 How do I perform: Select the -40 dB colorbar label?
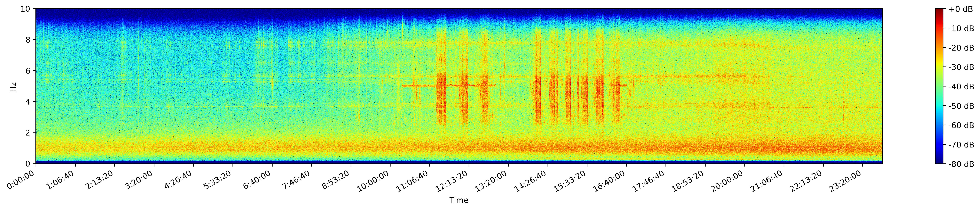[x=961, y=87]
